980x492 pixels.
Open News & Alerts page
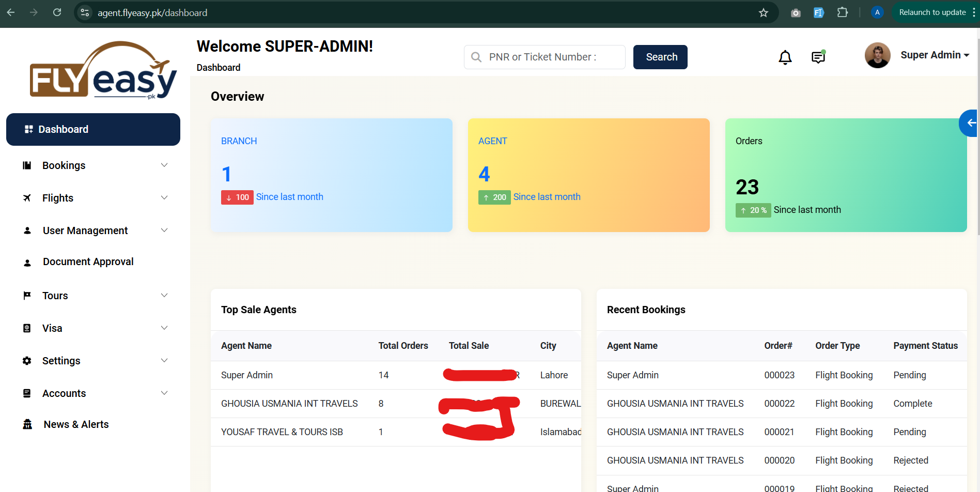click(76, 424)
